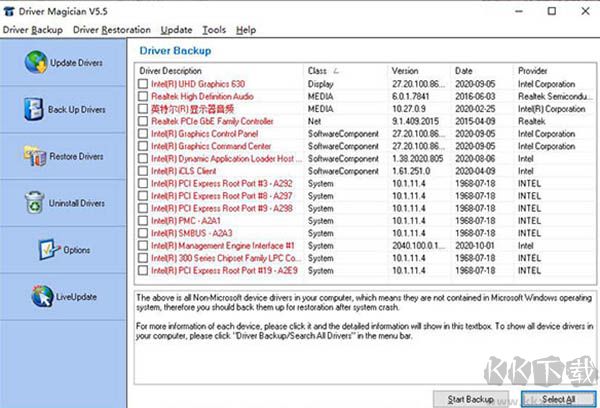
Task: Click inside the driver information textbox
Action: pyautogui.click(x=365, y=337)
